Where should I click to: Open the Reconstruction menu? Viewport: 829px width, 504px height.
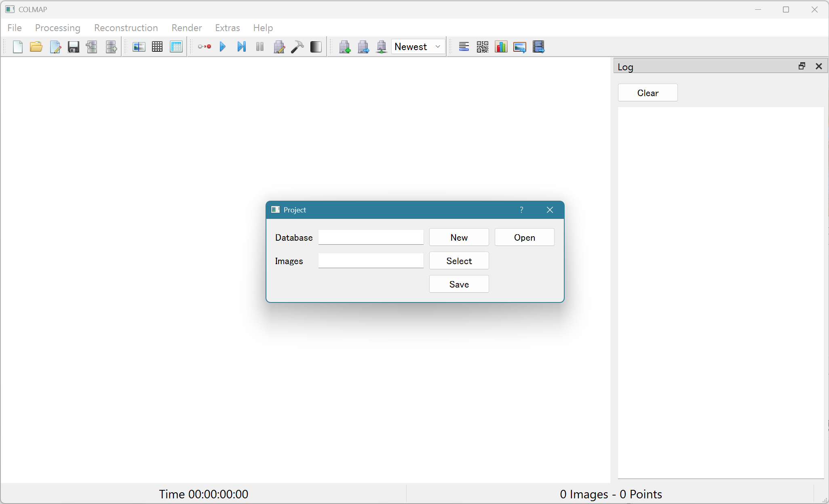point(126,28)
